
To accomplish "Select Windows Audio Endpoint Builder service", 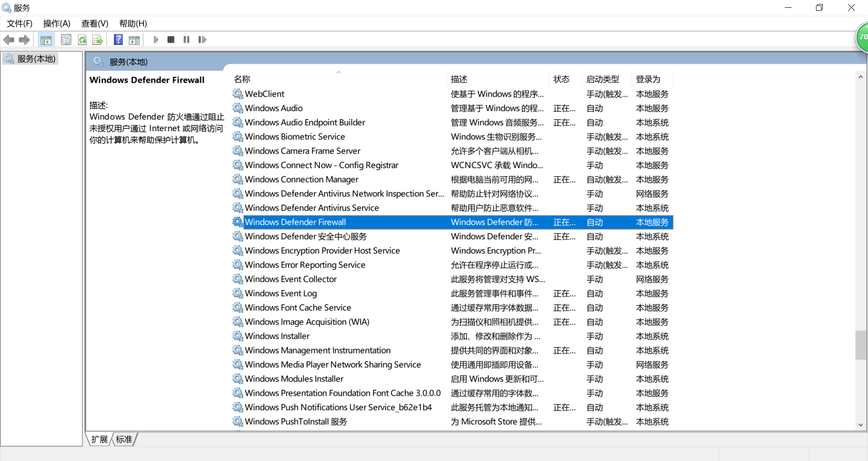I will (x=453, y=122).
